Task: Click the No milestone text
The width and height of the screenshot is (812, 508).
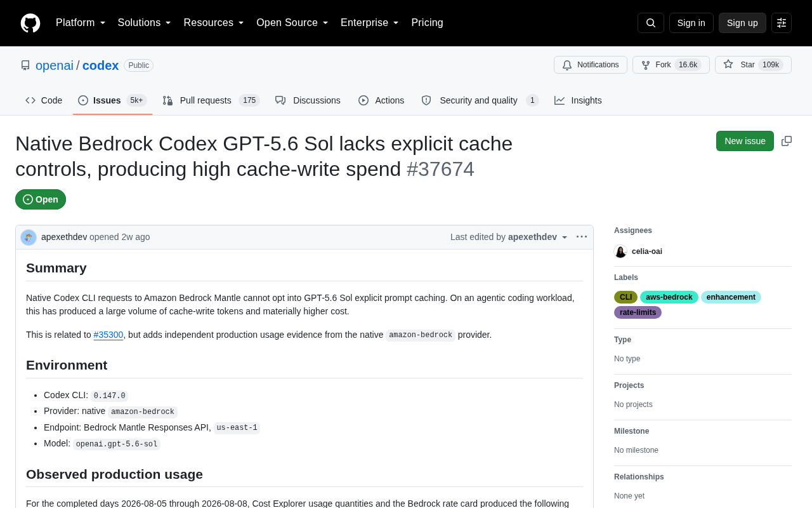Action: (636, 450)
